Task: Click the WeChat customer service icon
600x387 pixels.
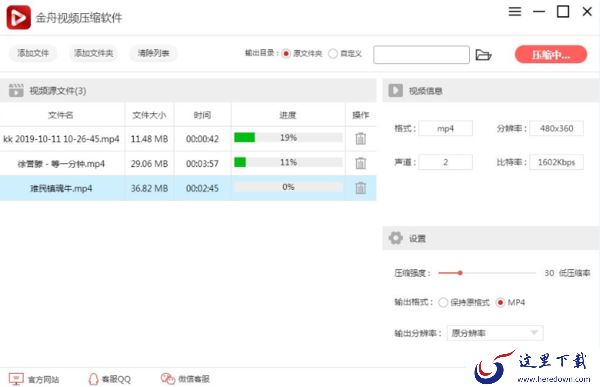Action: (x=168, y=379)
